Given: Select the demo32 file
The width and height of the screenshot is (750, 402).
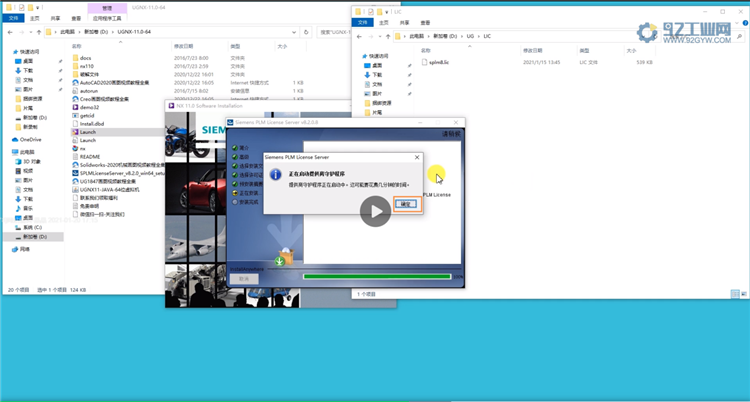Looking at the screenshot, I should [x=89, y=108].
